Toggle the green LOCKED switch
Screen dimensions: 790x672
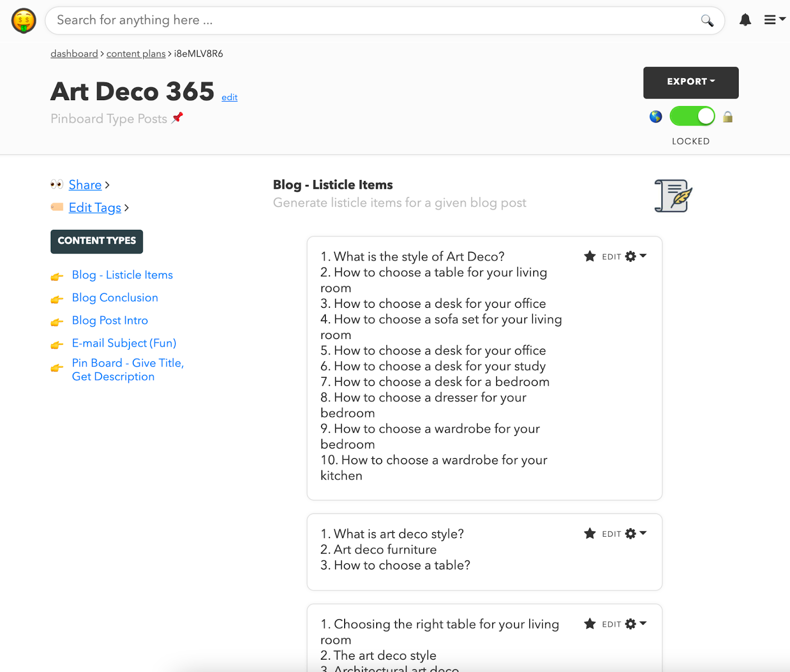[692, 116]
